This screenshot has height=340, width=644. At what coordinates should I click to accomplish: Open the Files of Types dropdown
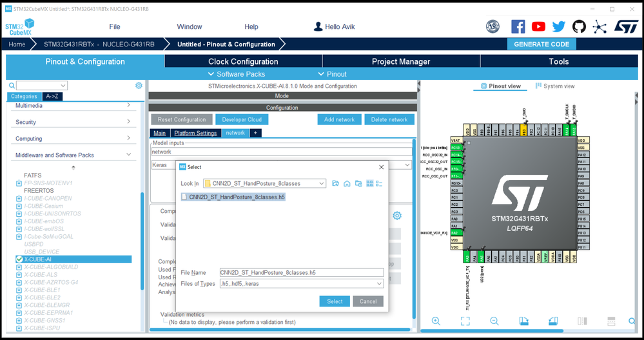[x=379, y=284]
